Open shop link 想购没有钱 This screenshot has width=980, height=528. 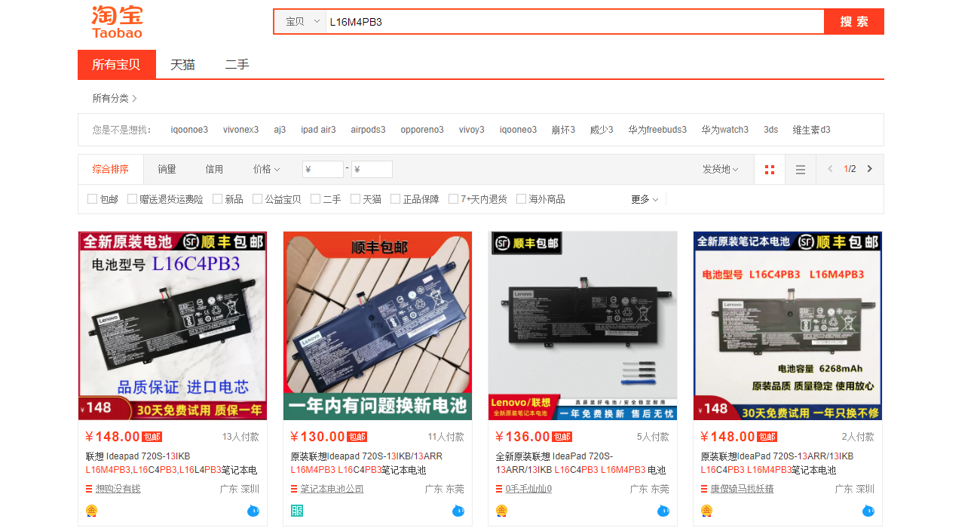point(118,489)
